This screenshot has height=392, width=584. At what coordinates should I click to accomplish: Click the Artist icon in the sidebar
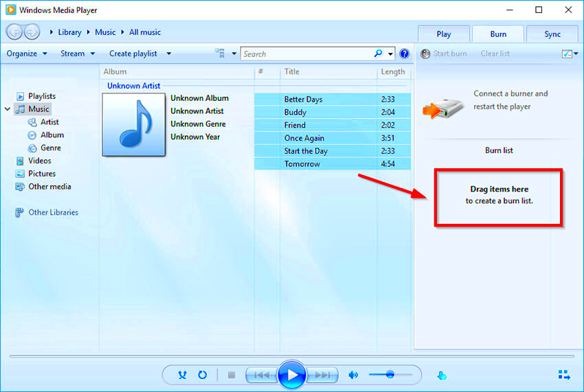pos(32,122)
